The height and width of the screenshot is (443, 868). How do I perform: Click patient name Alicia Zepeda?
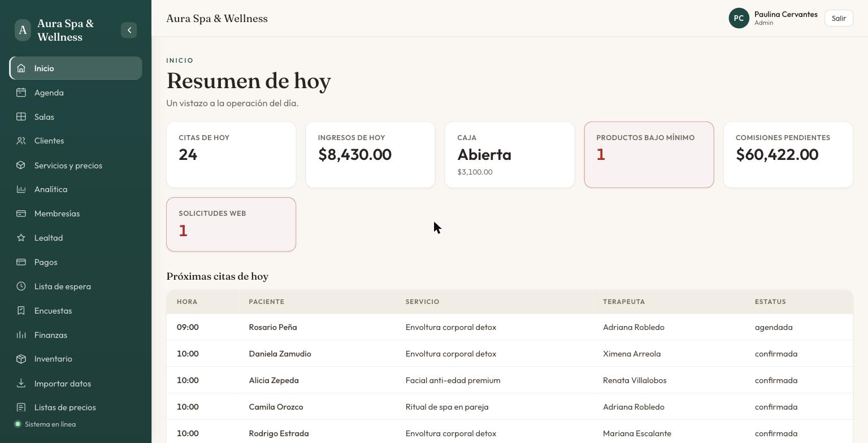pyautogui.click(x=274, y=380)
